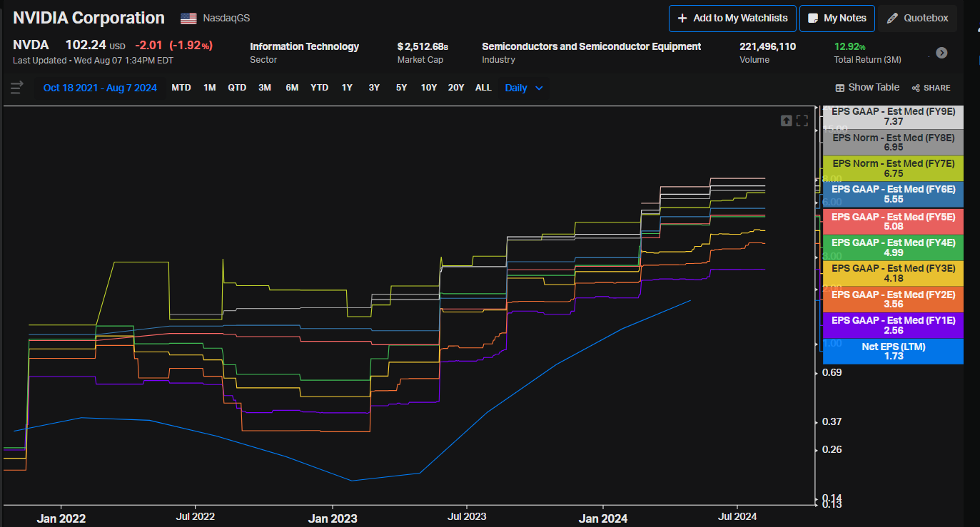Open My Notes
Screen dimensions: 980x527
coord(837,18)
